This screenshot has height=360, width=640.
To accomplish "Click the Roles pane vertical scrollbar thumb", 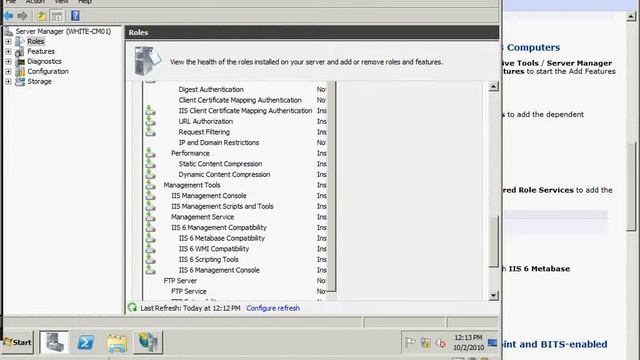I will click(493, 241).
